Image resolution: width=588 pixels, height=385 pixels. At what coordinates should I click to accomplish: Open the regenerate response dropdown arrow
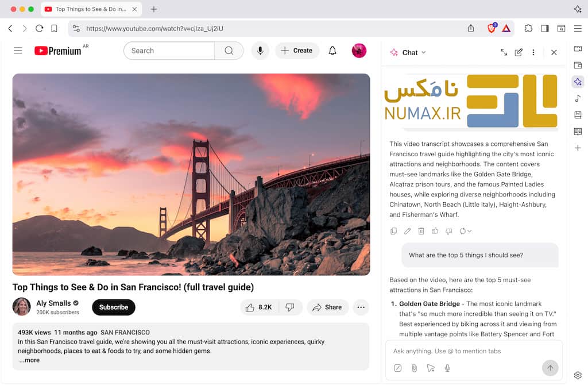click(x=469, y=231)
